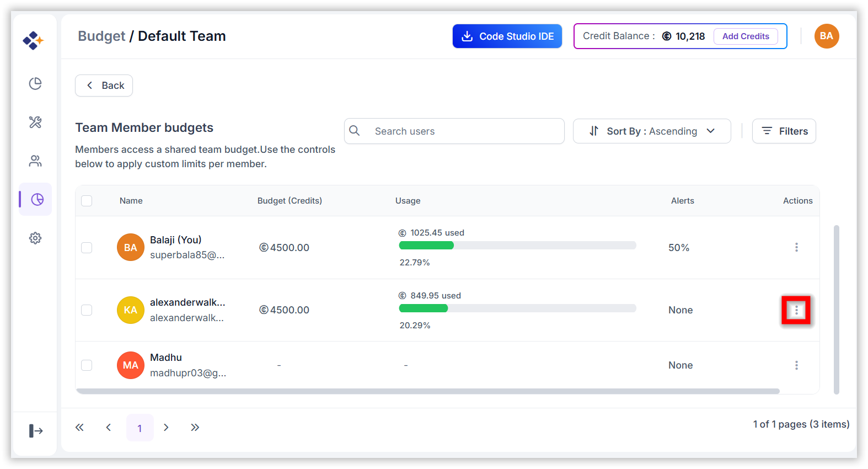Download Code Studio IDE
This screenshot has width=868, height=469.
coord(507,36)
